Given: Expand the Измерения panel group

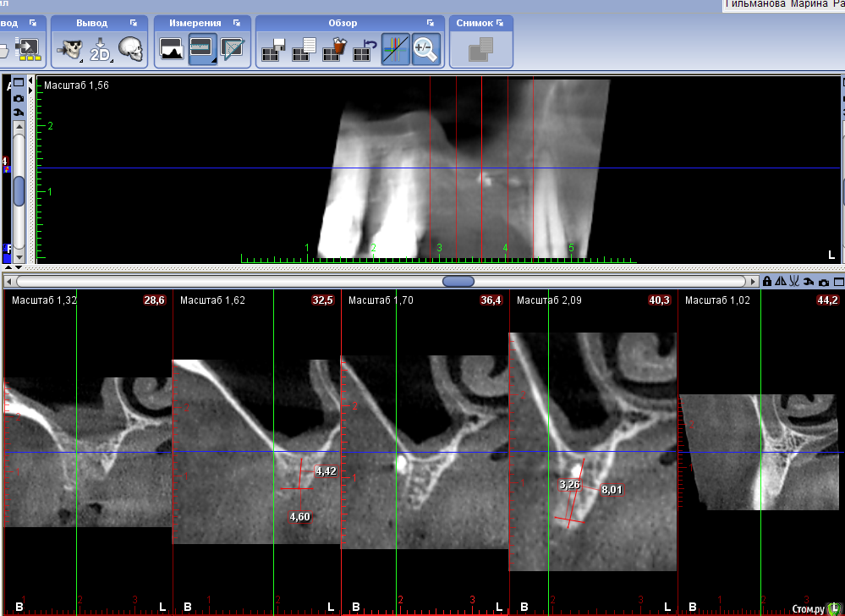Looking at the screenshot, I should click(x=237, y=23).
